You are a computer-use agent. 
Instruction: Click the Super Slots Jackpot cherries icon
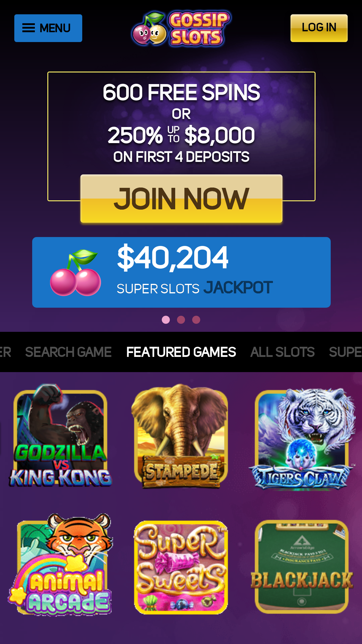tap(75, 273)
